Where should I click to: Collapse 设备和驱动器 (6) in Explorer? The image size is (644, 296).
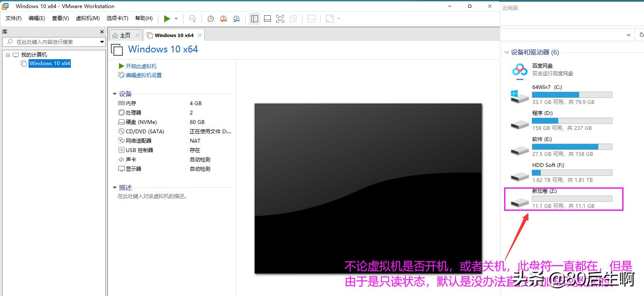[508, 52]
